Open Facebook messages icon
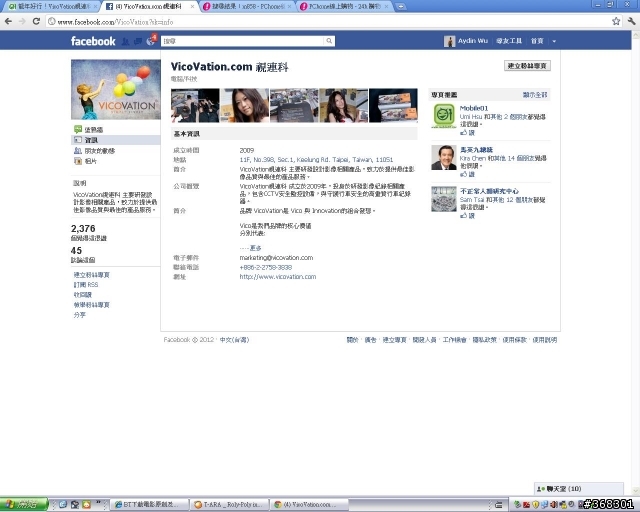The image size is (640, 512). [138, 41]
